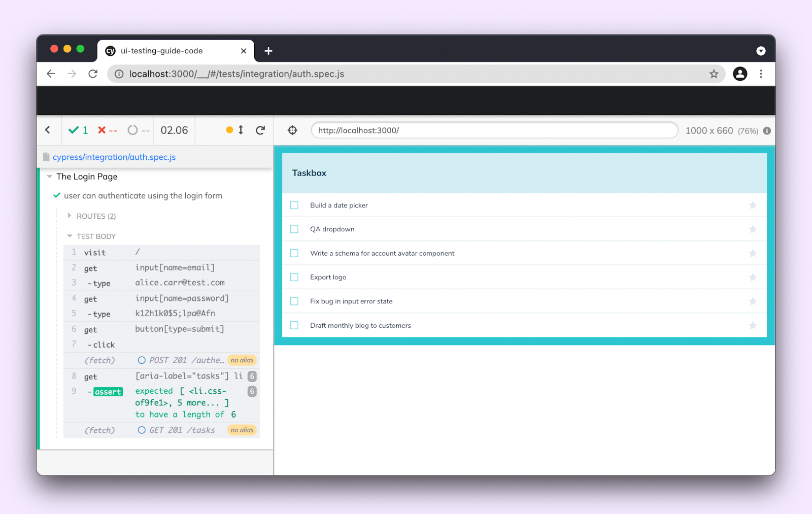The width and height of the screenshot is (812, 514).
Task: Mark 'Draft monthly blog to customers' as done
Action: [x=294, y=325]
